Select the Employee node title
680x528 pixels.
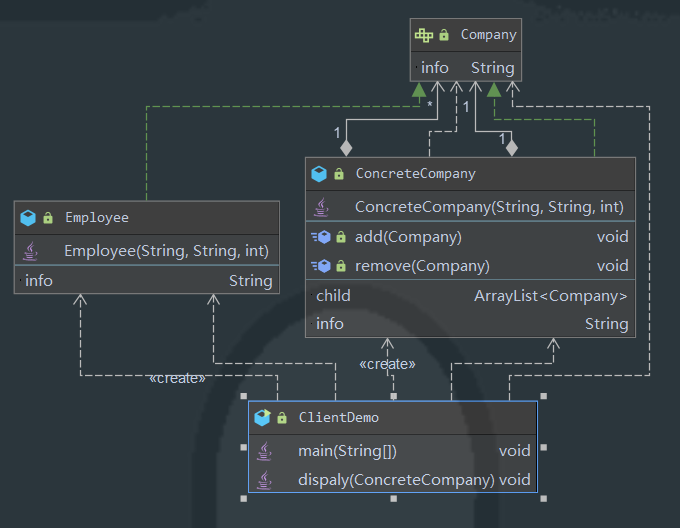(97, 218)
